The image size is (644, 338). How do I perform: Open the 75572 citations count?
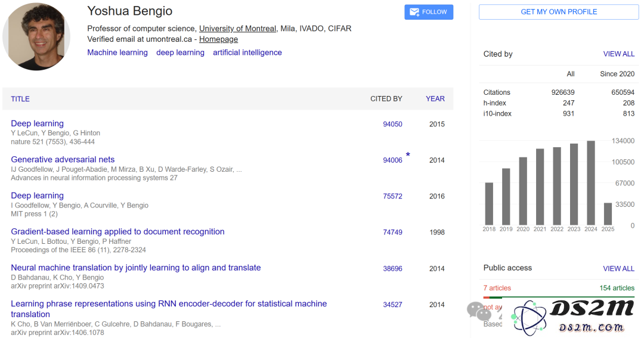[392, 196]
